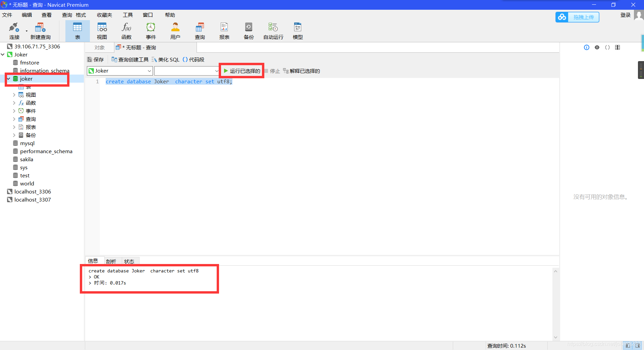This screenshot has height=350, width=644.
Task: Switch to the 状态 result tab
Action: click(x=129, y=261)
